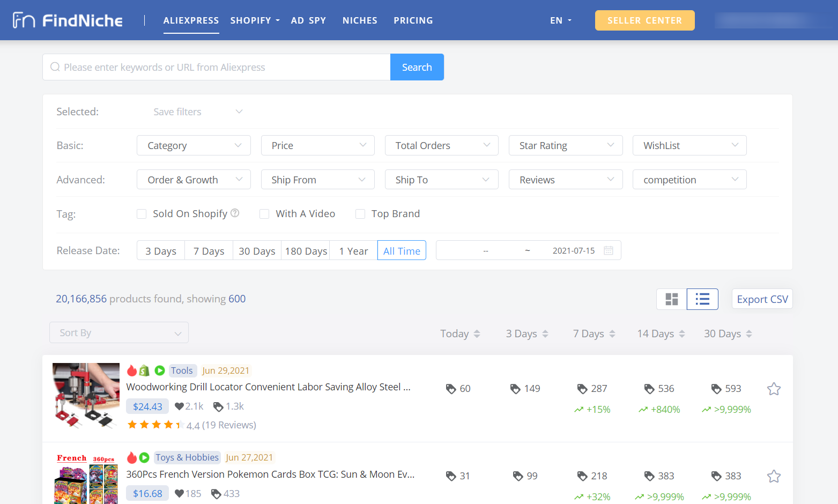This screenshot has height=504, width=838.
Task: Open the Sort By dropdown
Action: [x=119, y=332]
